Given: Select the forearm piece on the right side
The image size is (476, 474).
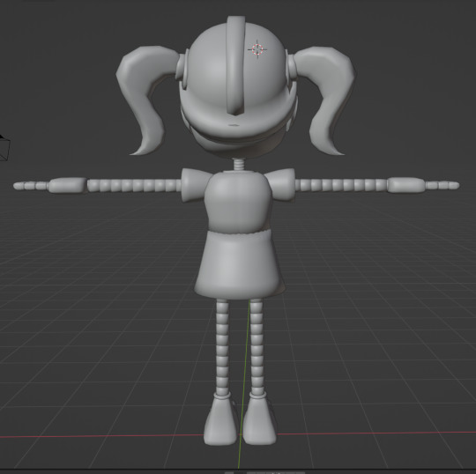Looking at the screenshot, I should click(x=406, y=185).
